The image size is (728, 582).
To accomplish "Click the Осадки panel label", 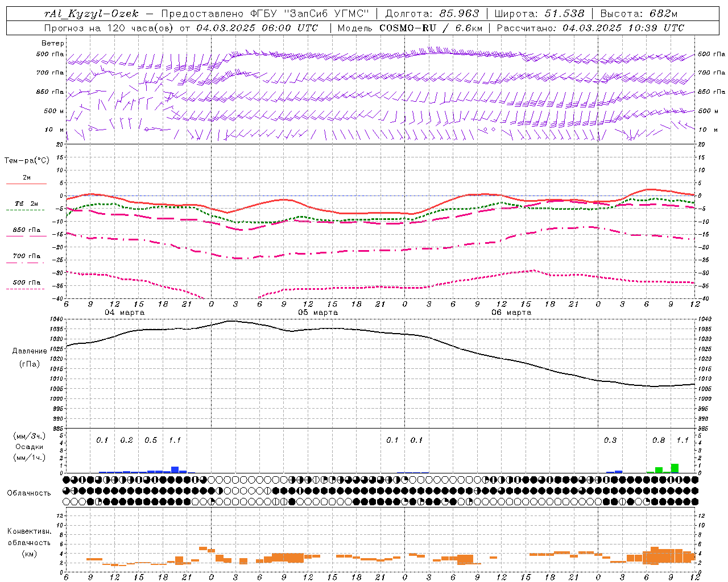I will point(29,447).
